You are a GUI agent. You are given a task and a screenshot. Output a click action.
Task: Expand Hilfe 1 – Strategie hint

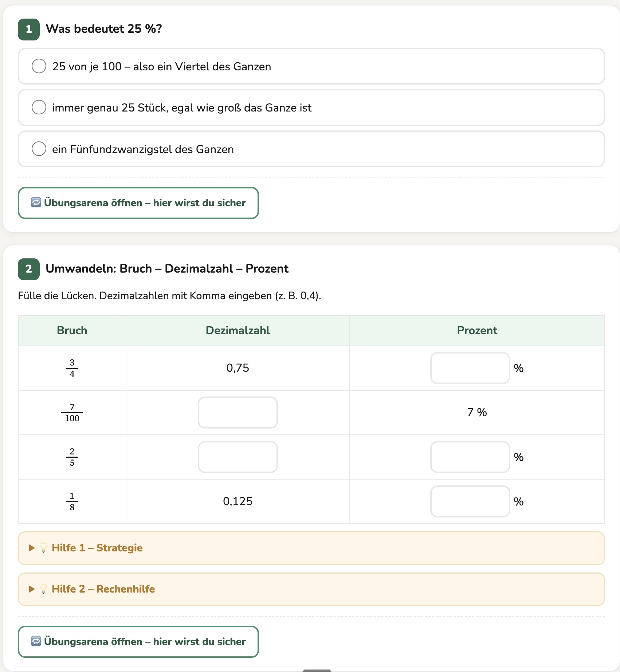coord(311,548)
